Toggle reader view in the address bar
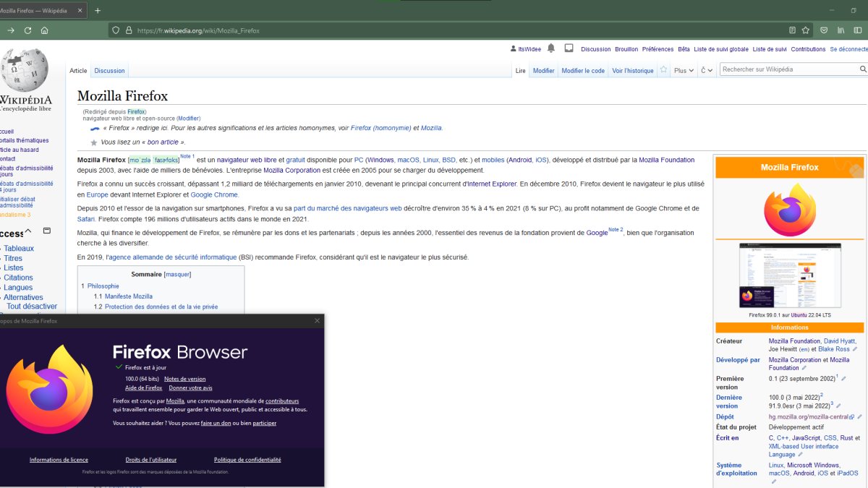Viewport: 868px width, 488px height. pos(792,30)
